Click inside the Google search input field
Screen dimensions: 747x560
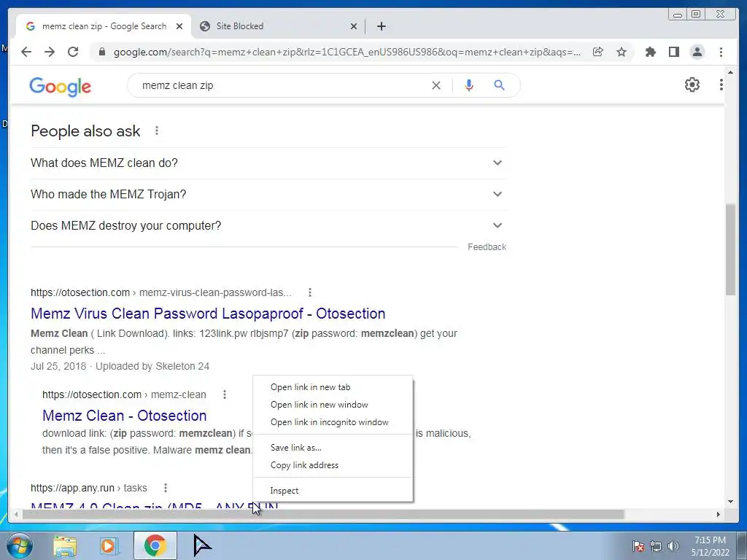(x=281, y=85)
